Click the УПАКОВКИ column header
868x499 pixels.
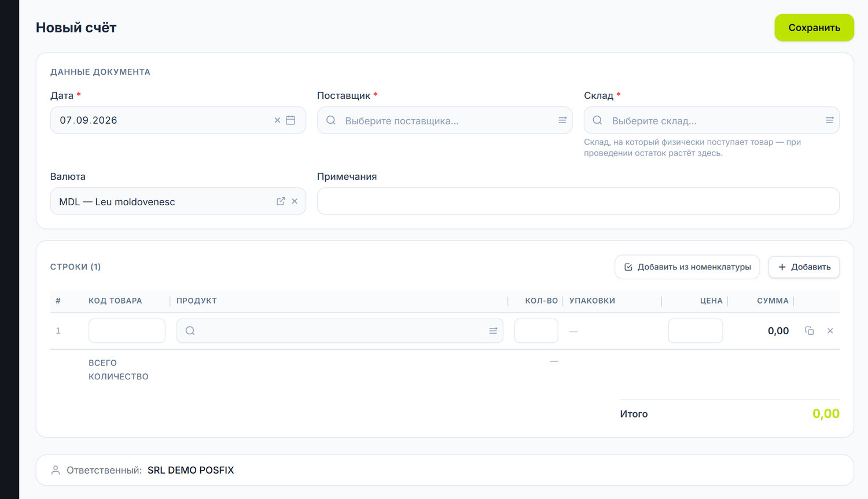click(592, 301)
